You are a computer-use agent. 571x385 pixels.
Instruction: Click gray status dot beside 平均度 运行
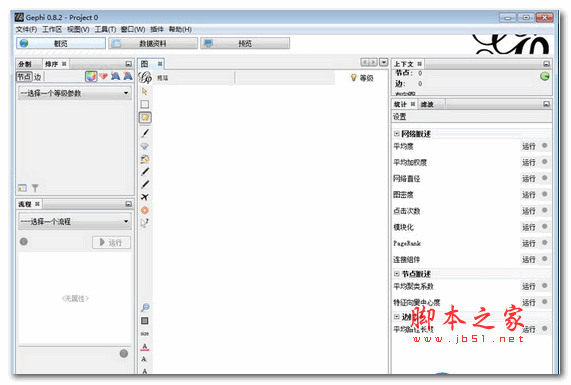[x=544, y=146]
